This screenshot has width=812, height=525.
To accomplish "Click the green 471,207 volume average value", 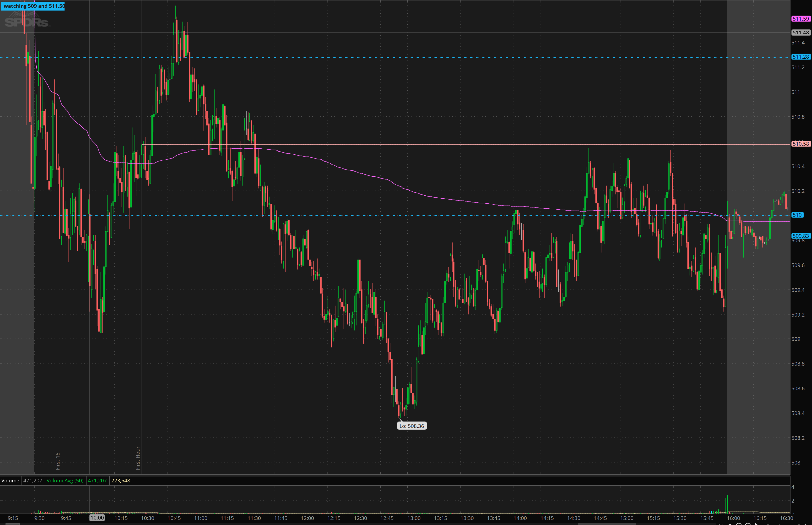I will click(97, 480).
